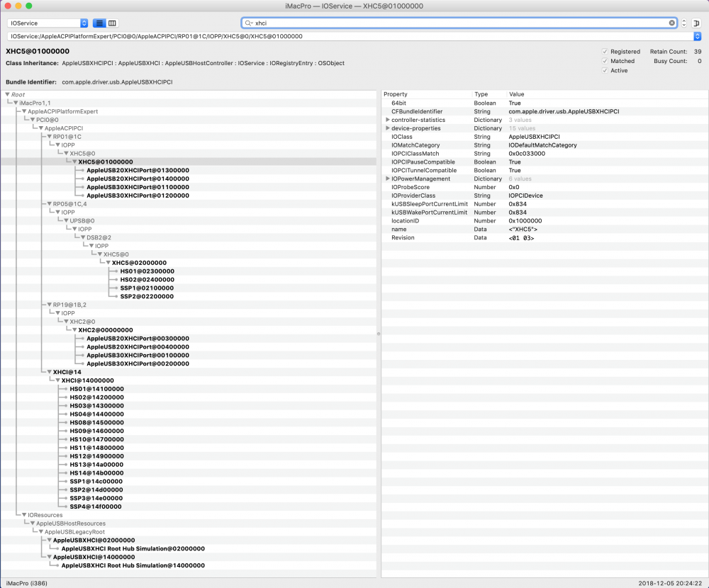709x588 pixels.
Task: Expand IOPowerManagement dictionary
Action: click(388, 179)
